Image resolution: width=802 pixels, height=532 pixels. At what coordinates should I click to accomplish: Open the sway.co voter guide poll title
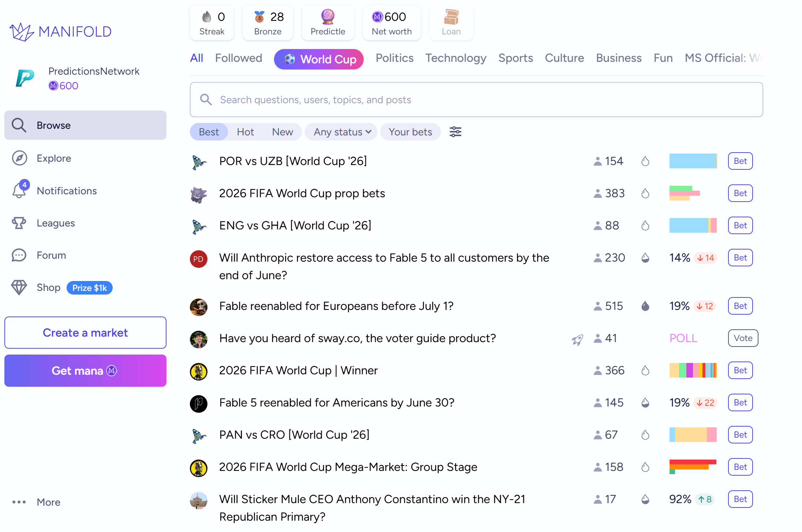[357, 338]
